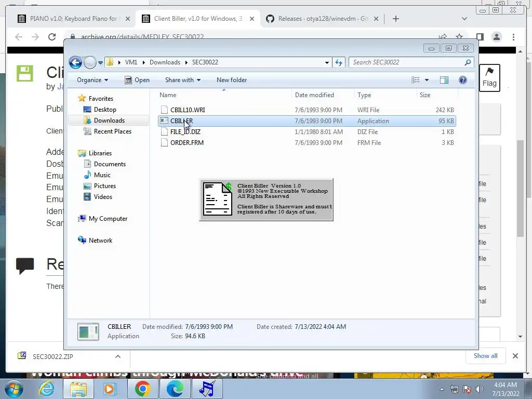The width and height of the screenshot is (532, 399).
Task: Expand SEC30022.ZIP download options chevron
Action: pyautogui.click(x=118, y=356)
